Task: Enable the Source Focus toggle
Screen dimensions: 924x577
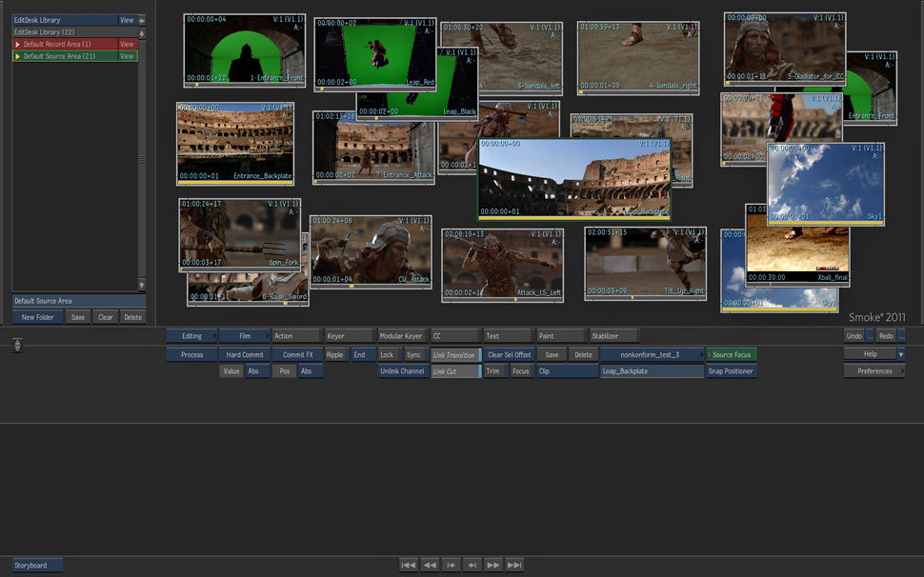Action: point(731,355)
